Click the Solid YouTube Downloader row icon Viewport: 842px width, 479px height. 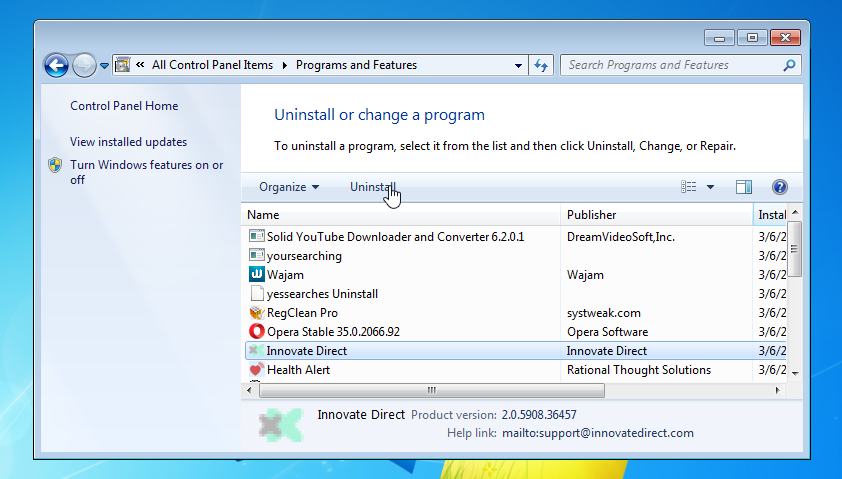[257, 236]
